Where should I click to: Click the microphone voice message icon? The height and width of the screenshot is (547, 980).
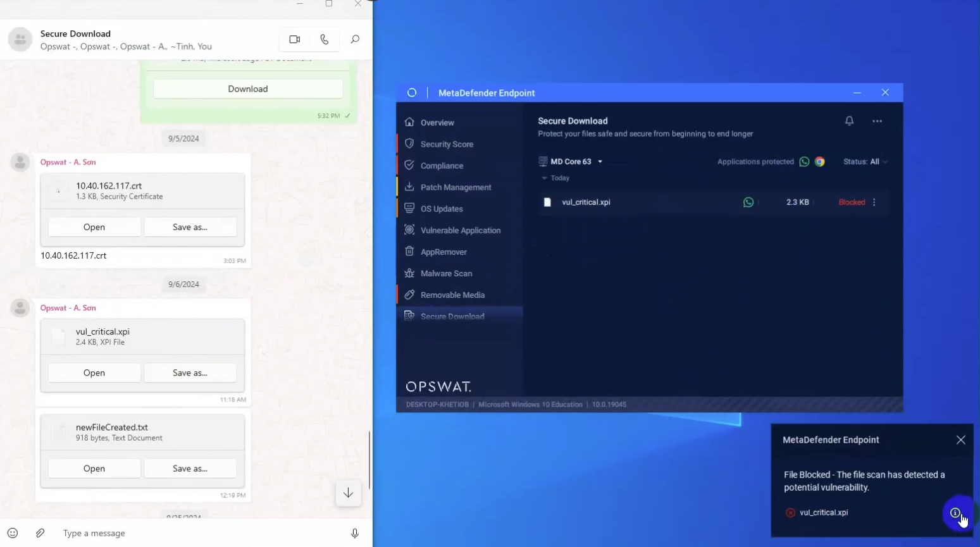coord(355,533)
